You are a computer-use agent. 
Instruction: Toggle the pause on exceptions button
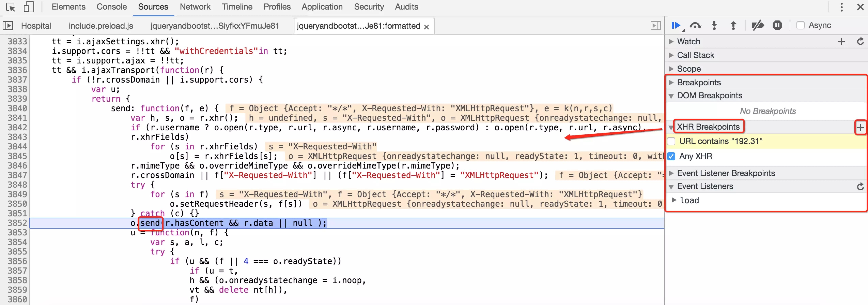click(777, 25)
